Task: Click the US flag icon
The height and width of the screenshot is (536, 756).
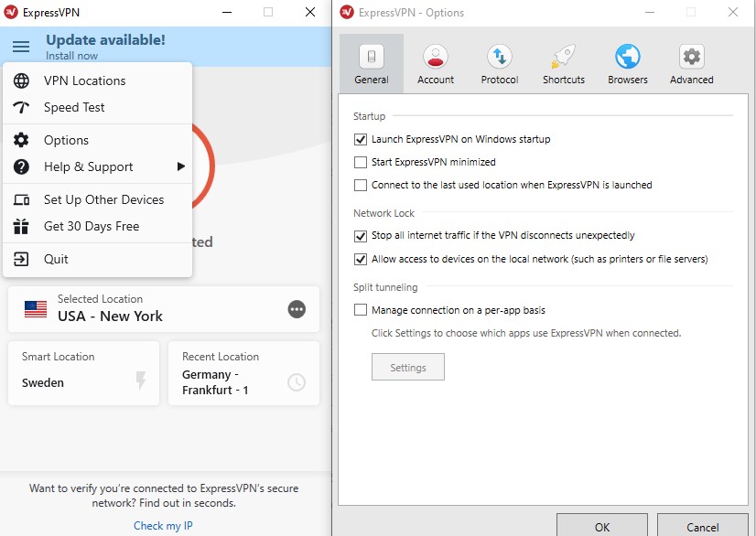Action: [36, 309]
